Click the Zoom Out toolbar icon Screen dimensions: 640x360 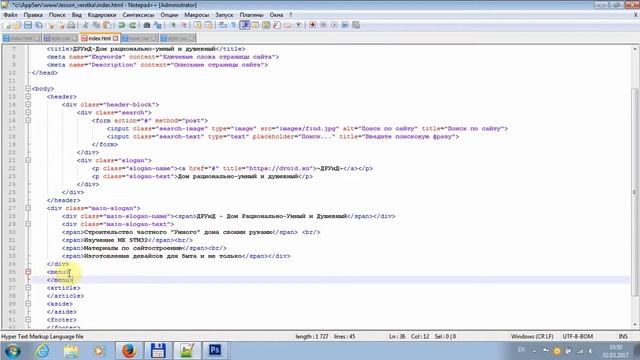coord(184,25)
